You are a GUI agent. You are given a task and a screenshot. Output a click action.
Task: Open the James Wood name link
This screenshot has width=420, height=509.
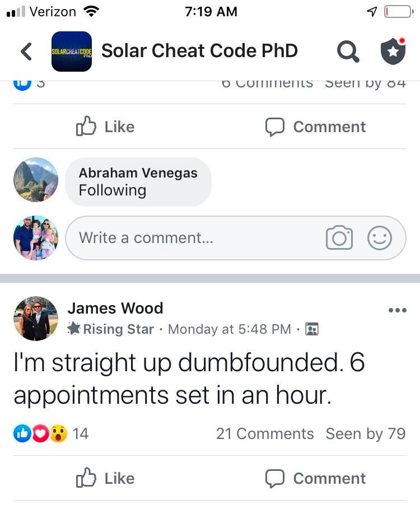115,308
